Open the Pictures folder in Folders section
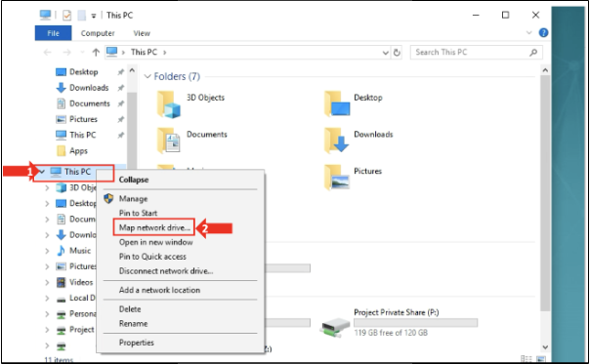 337,177
